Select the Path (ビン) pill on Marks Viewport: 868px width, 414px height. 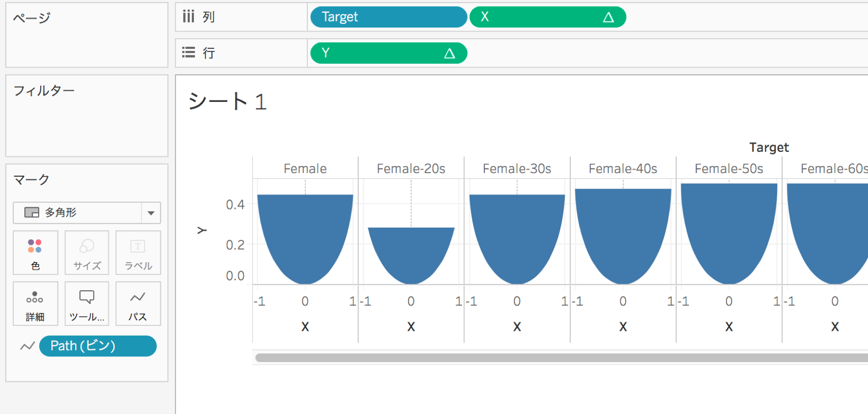pyautogui.click(x=98, y=346)
